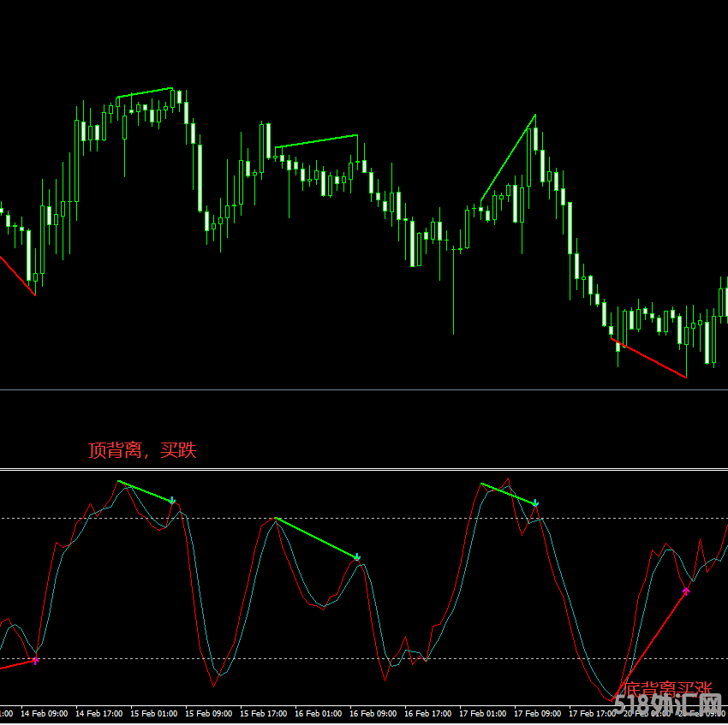The height and width of the screenshot is (725, 728).
Task: Select the magenta up arrow at bottom left
Action: tap(35, 659)
